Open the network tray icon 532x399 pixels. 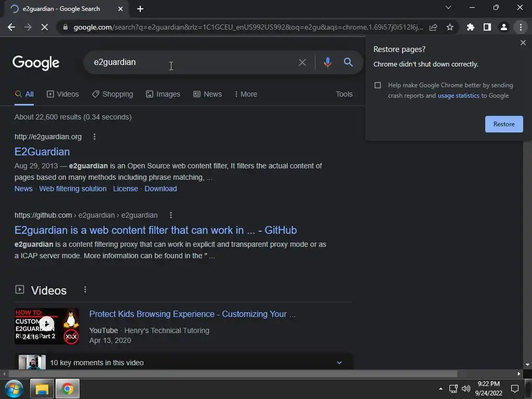[x=453, y=389]
